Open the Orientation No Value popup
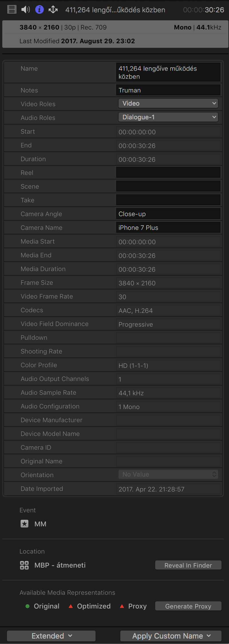 (x=168, y=474)
